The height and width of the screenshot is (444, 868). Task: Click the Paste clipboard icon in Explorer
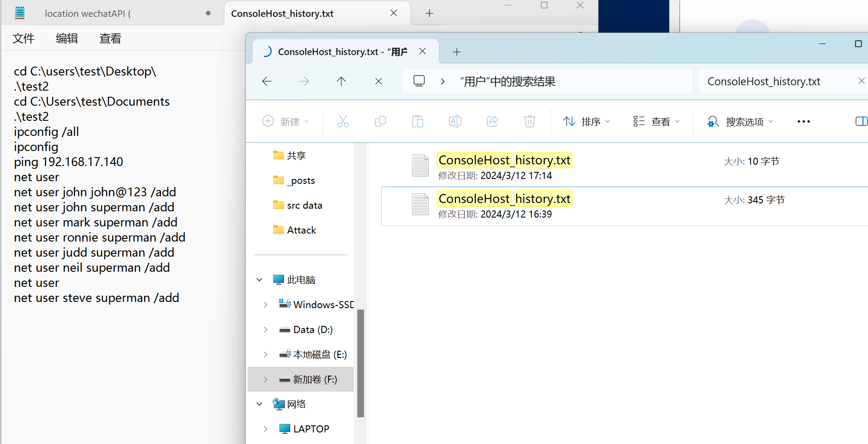pyautogui.click(x=418, y=121)
